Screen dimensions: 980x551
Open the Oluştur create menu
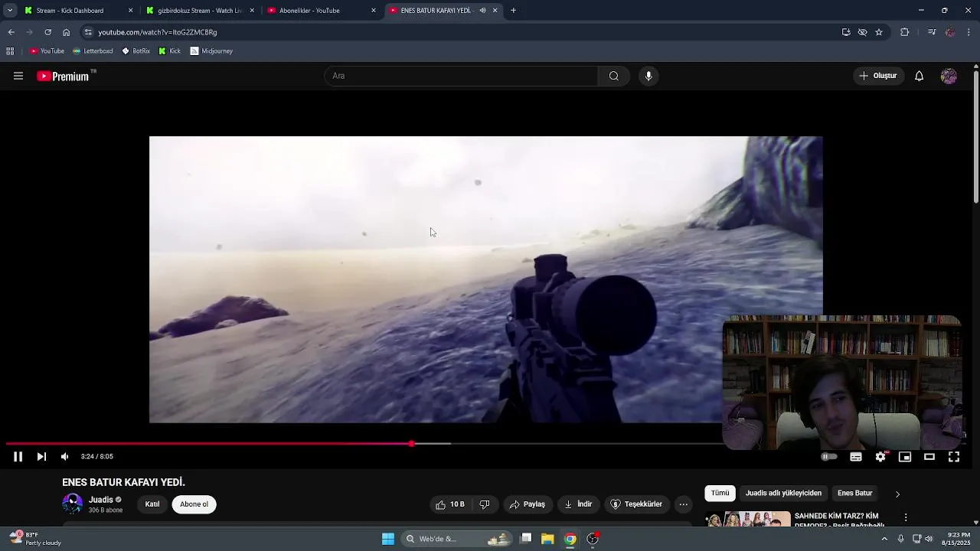878,76
